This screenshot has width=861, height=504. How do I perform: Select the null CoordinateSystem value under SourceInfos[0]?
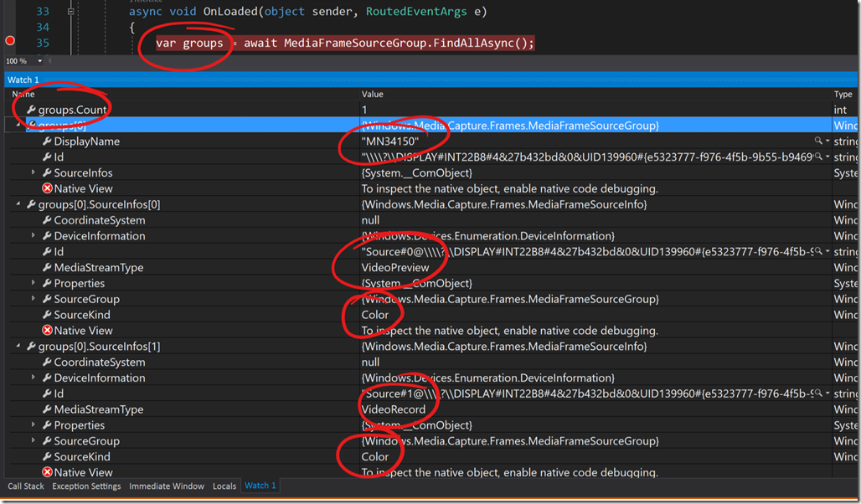(x=370, y=220)
